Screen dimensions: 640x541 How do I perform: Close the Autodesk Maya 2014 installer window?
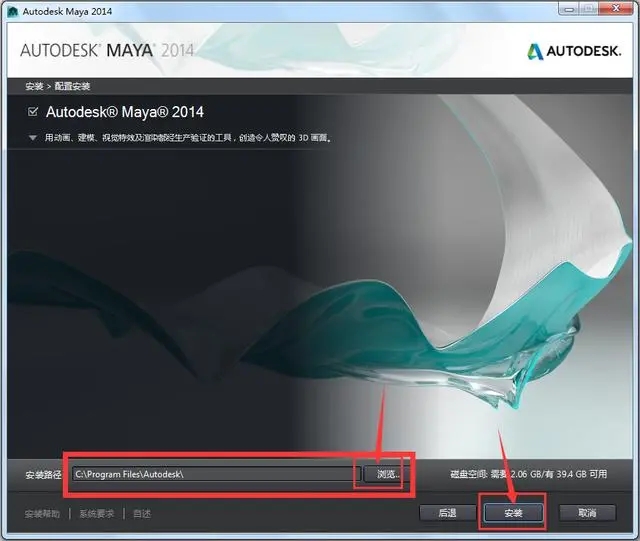click(616, 9)
